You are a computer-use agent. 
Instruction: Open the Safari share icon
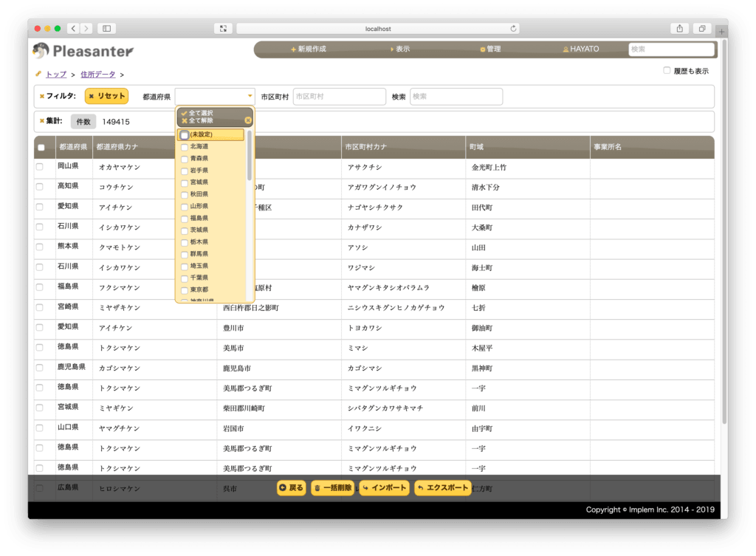679,29
